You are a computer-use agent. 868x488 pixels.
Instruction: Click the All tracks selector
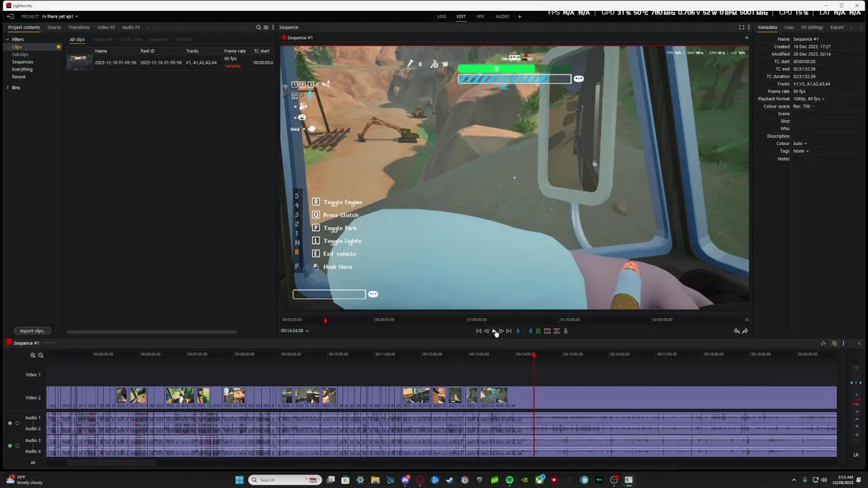(x=33, y=463)
